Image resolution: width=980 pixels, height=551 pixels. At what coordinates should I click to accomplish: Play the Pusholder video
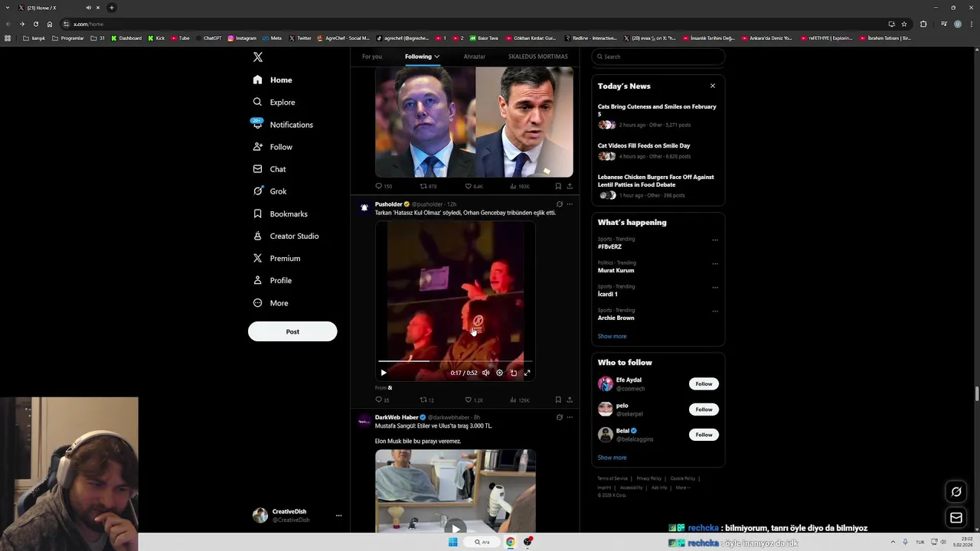[x=384, y=373]
